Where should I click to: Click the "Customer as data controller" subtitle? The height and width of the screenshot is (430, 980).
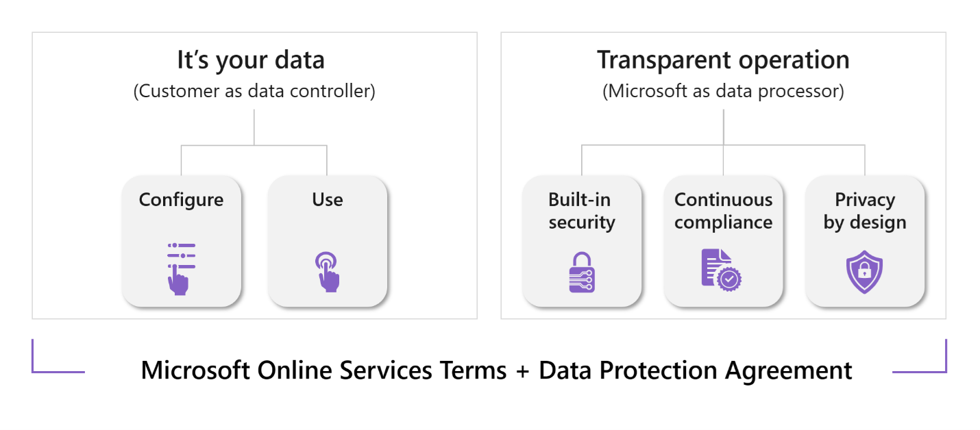(254, 92)
